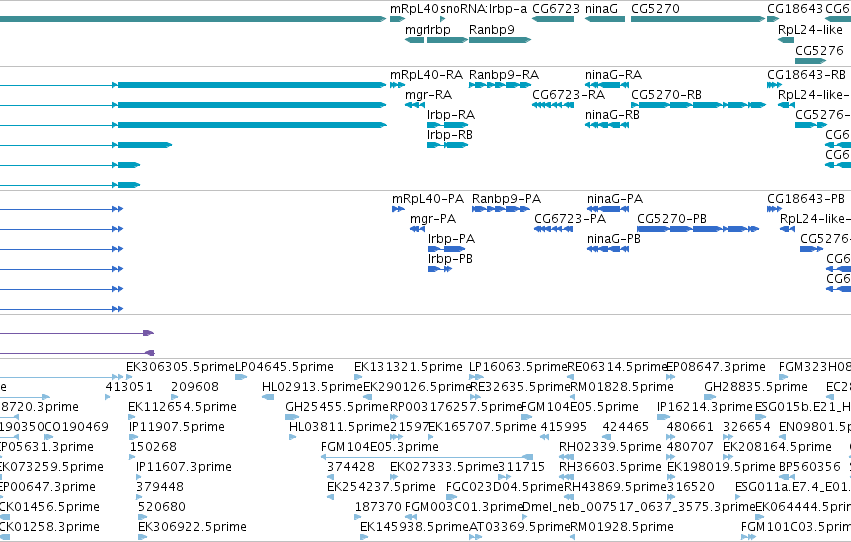The width and height of the screenshot is (851, 542).
Task: Select the 424465 EST label
Action: point(625,428)
